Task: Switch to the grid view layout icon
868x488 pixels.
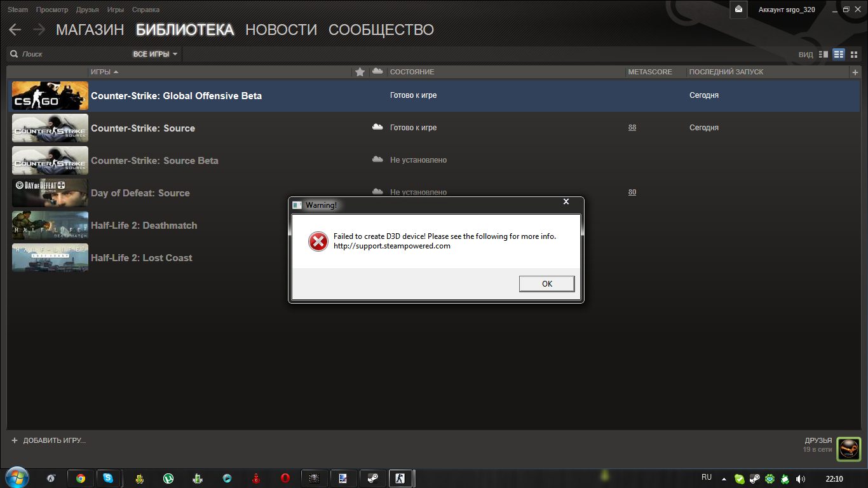Action: click(x=854, y=55)
